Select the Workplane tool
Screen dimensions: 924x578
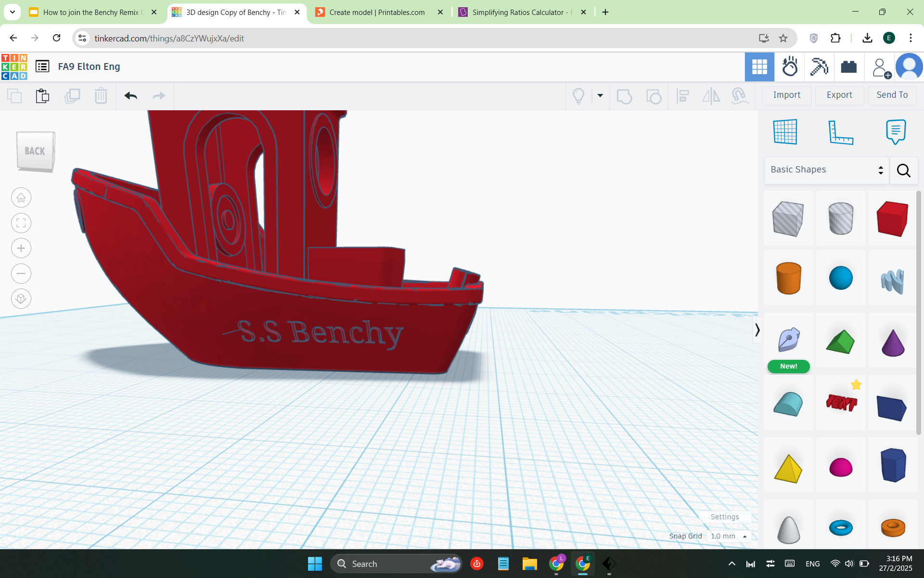tap(785, 131)
